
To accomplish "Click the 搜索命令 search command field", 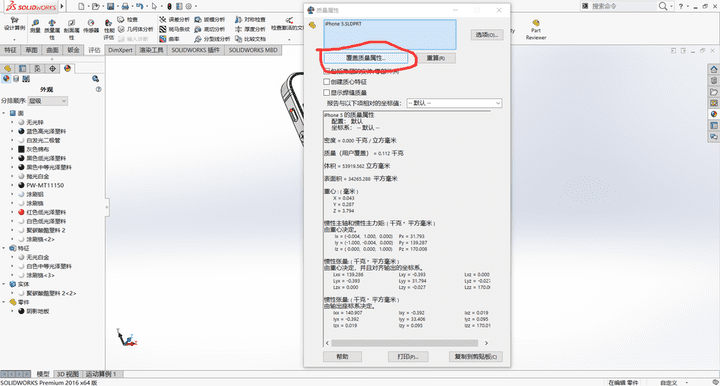I will [619, 6].
